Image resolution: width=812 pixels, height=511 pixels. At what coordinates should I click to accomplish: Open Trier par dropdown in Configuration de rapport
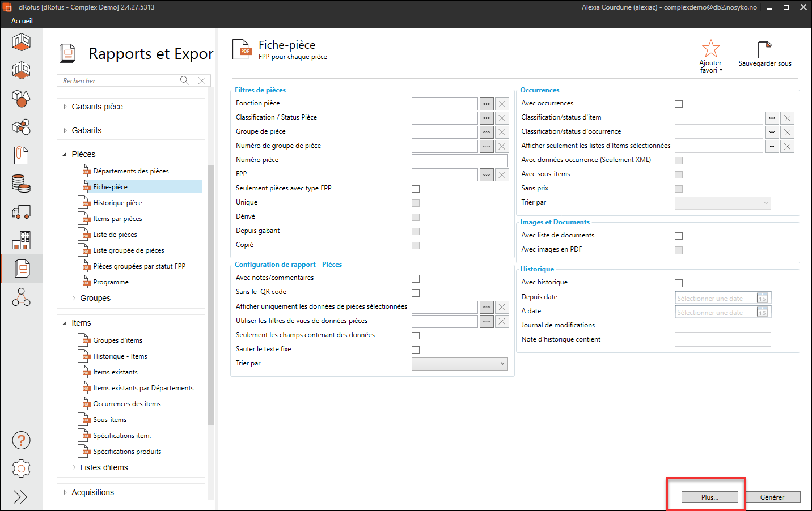(459, 364)
